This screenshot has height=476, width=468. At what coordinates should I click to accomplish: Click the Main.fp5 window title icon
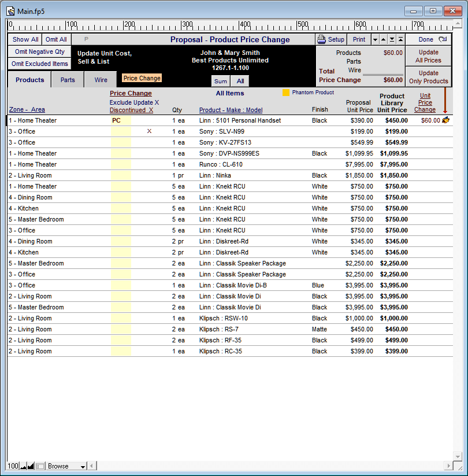click(x=10, y=11)
